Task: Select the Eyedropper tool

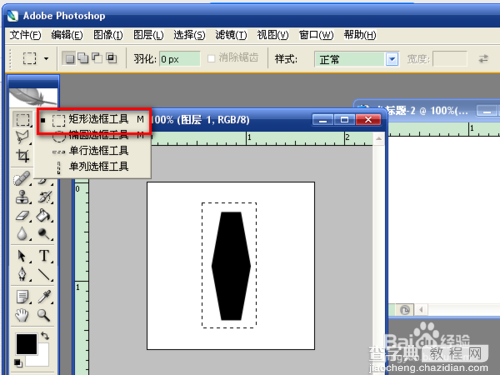Action: click(x=45, y=296)
